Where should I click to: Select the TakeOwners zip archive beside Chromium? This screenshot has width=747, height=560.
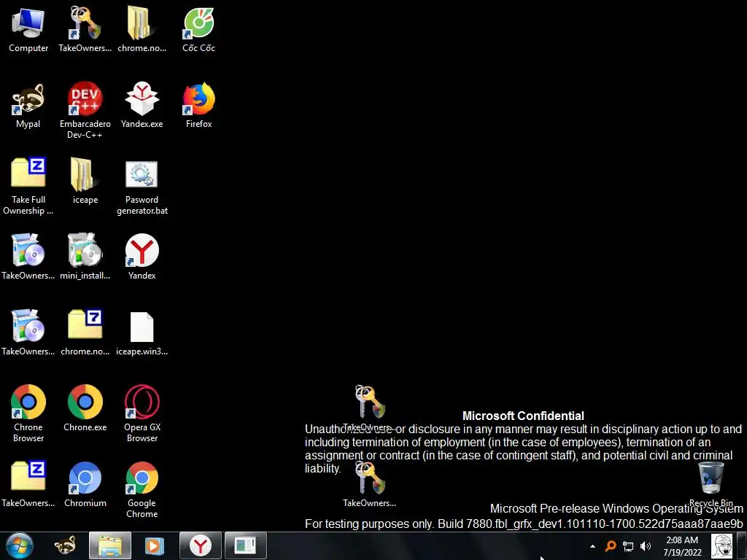[28, 484]
